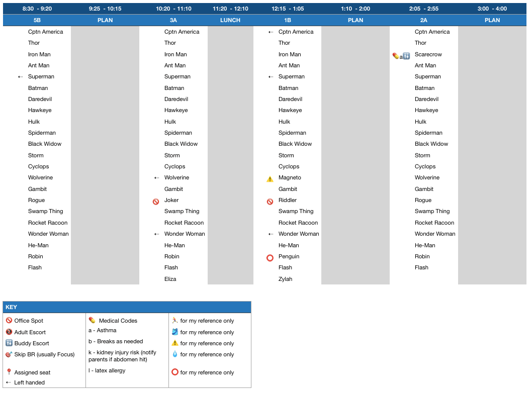Screen dimensions: 532x393
Task: Click the 'b - Breaks as needed' code
Action: (x=116, y=341)
